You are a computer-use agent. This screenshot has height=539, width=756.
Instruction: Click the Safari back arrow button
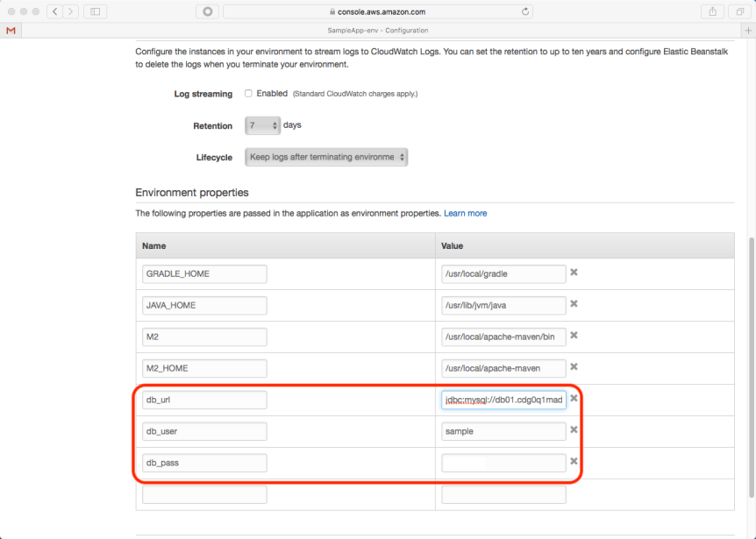point(54,11)
